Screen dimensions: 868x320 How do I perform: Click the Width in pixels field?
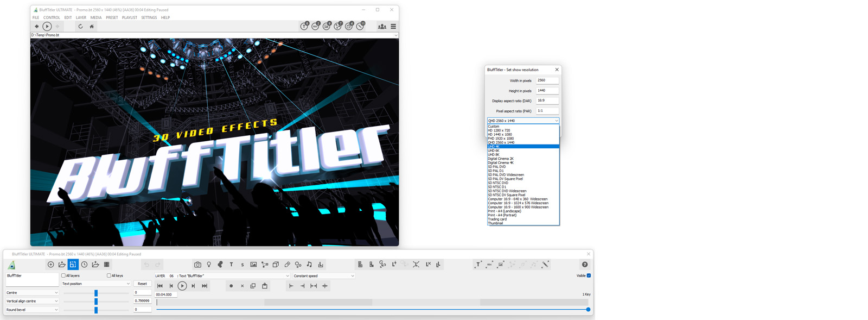tap(547, 80)
